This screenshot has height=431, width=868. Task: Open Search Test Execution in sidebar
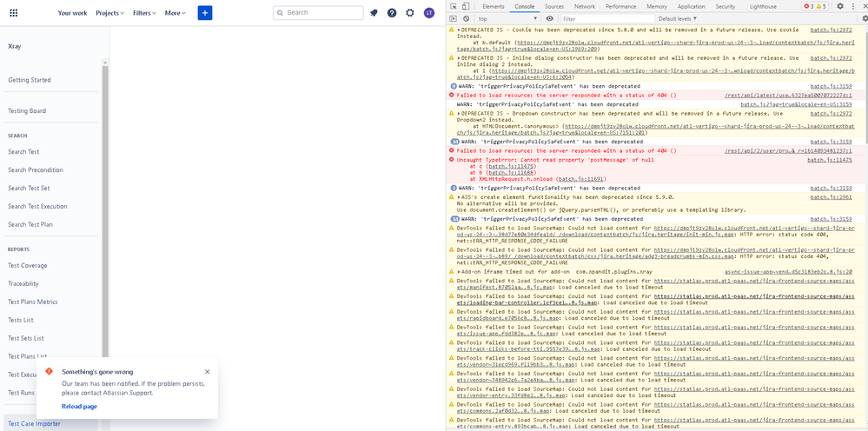click(37, 206)
